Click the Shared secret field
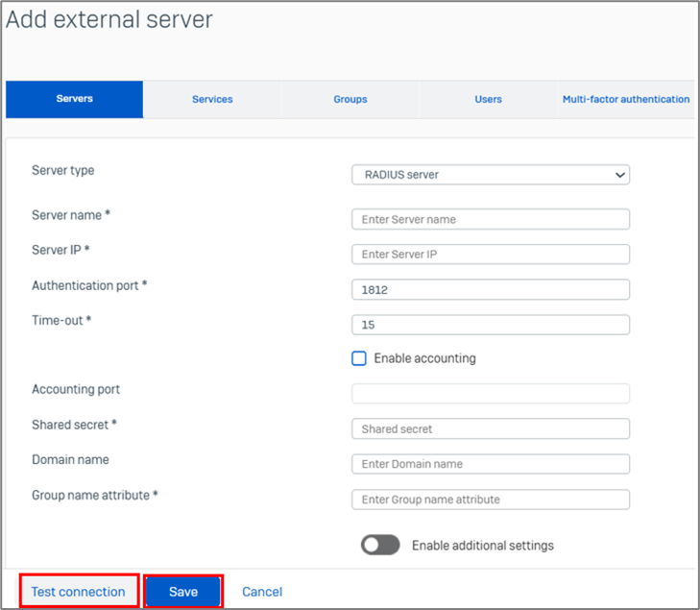The image size is (700, 610). (490, 428)
